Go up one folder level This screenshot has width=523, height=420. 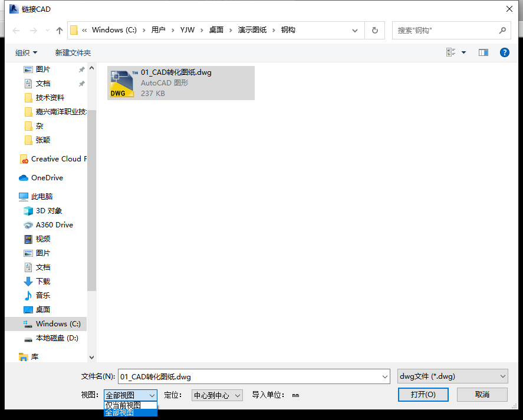60,31
